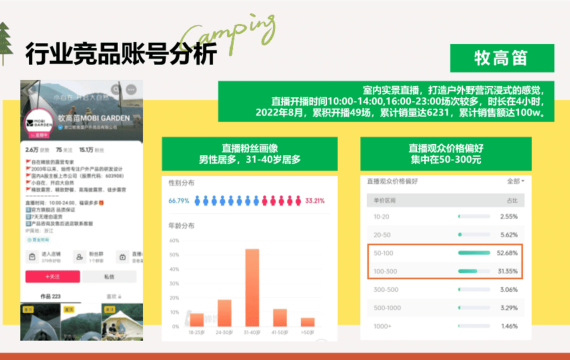Open third pinned bell-tent video thumbnail
Viewport: 570px width, 360px height.
click(122, 322)
